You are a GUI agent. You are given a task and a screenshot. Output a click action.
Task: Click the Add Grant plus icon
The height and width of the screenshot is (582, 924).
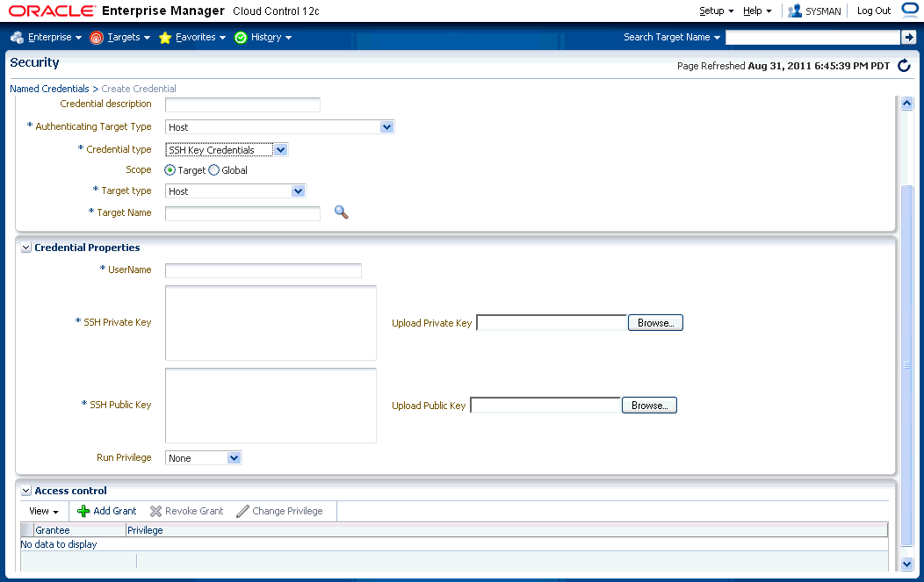(83, 511)
